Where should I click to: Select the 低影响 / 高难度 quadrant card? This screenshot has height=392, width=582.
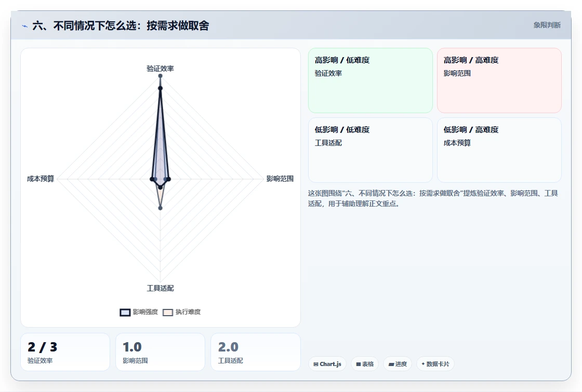(499, 150)
